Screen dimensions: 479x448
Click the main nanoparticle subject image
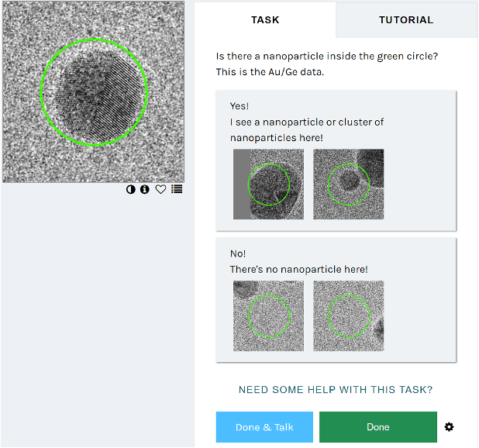pos(93,91)
